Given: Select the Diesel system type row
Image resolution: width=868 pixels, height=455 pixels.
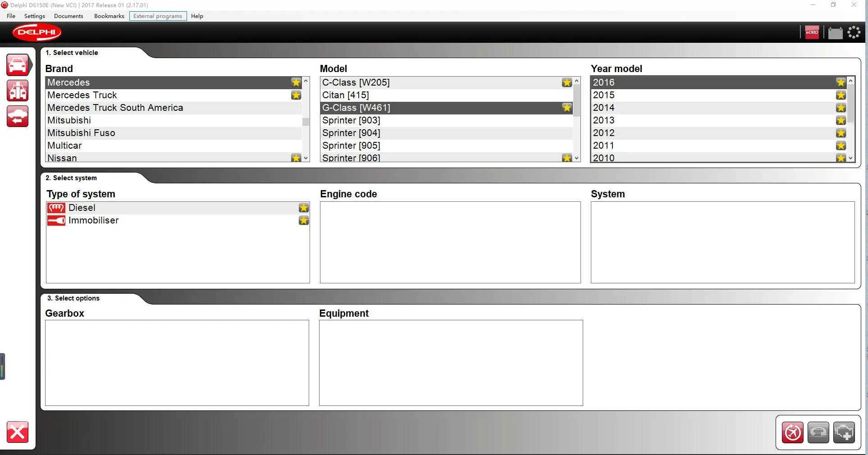Looking at the screenshot, I should 178,208.
